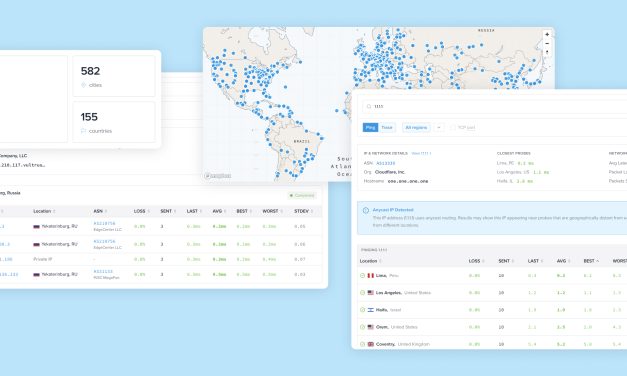Sort ping results by BEST column
This screenshot has height=376, width=627.
point(591,261)
